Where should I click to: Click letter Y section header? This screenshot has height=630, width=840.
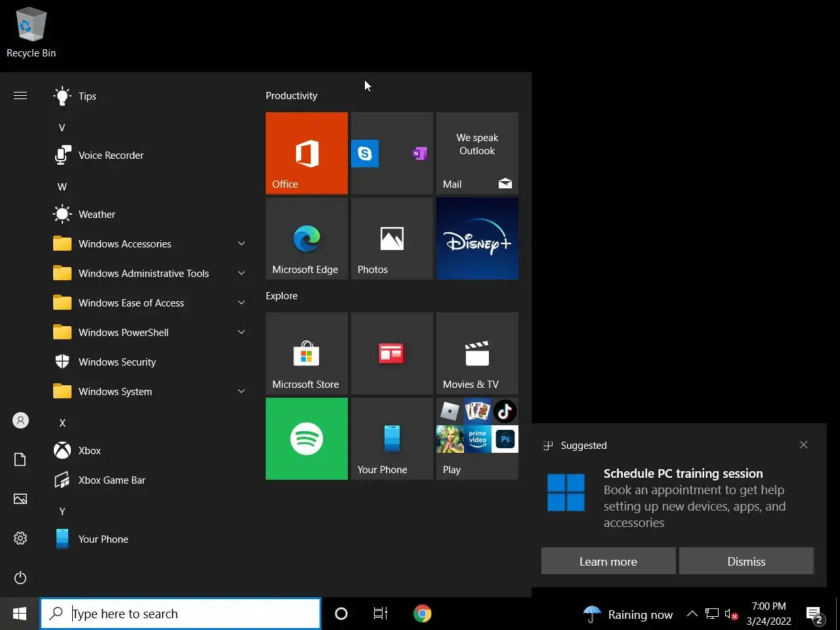point(62,512)
